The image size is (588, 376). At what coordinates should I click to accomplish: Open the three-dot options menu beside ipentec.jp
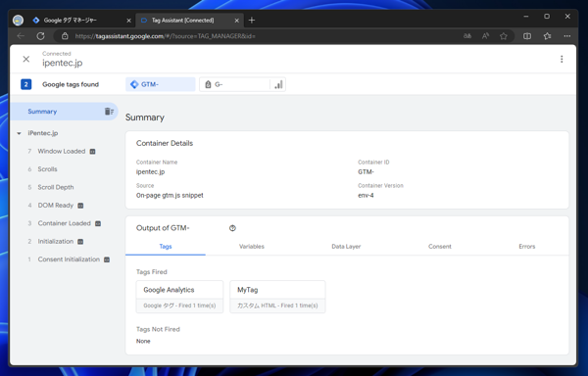tap(562, 59)
